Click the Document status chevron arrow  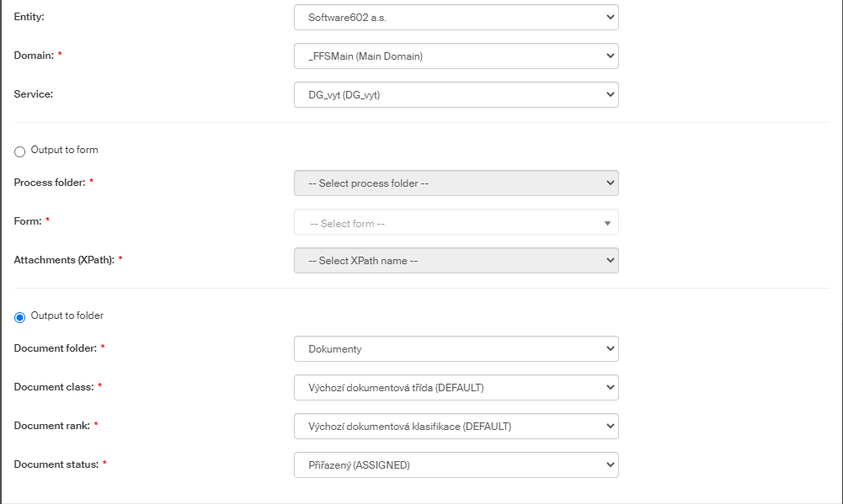coord(610,465)
